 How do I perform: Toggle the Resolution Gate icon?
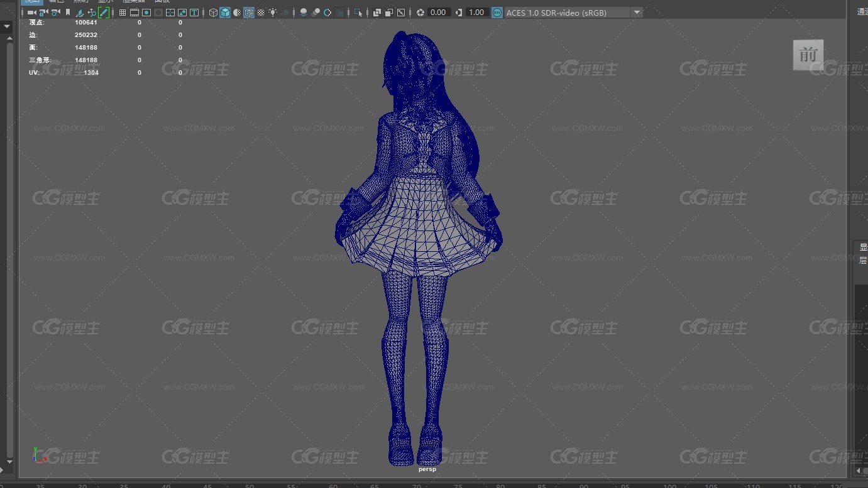pos(146,13)
